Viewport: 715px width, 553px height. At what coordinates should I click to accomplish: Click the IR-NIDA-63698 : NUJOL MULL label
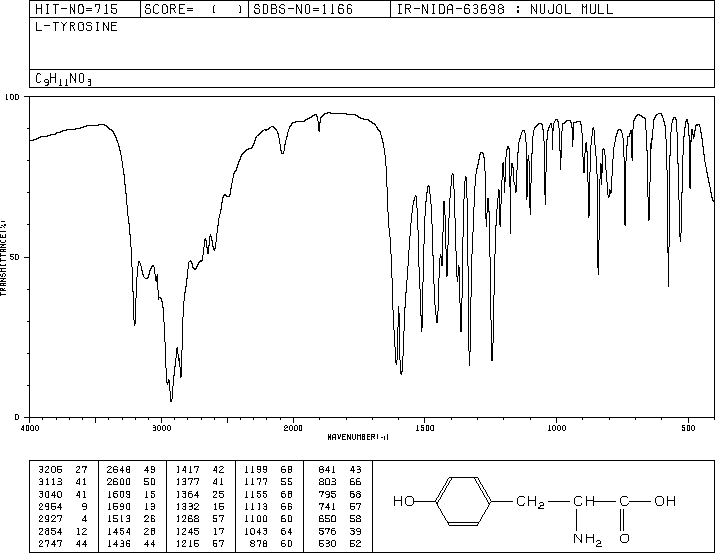click(505, 9)
